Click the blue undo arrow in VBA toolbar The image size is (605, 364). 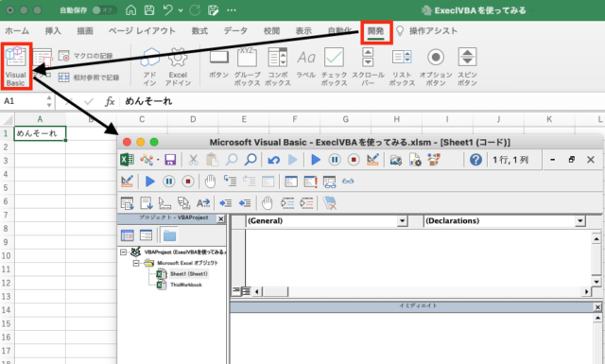tap(273, 160)
